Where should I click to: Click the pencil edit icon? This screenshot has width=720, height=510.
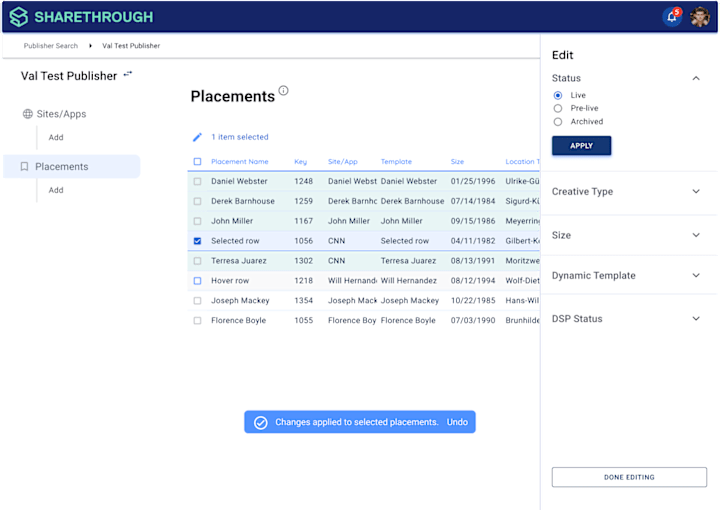tap(197, 137)
